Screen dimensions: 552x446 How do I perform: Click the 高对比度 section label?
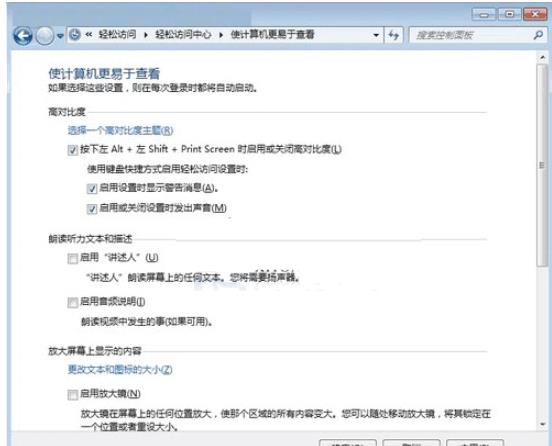pos(67,112)
